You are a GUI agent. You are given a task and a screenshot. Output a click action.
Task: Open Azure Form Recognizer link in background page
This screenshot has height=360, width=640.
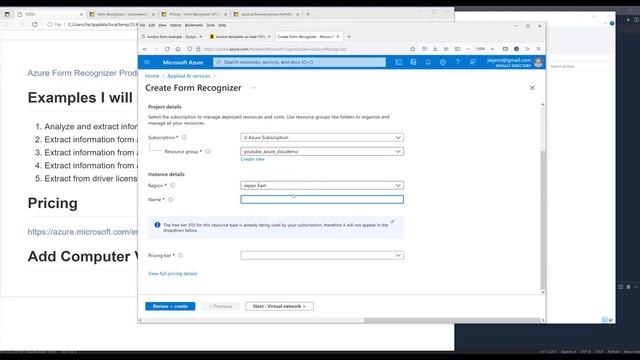(x=82, y=73)
